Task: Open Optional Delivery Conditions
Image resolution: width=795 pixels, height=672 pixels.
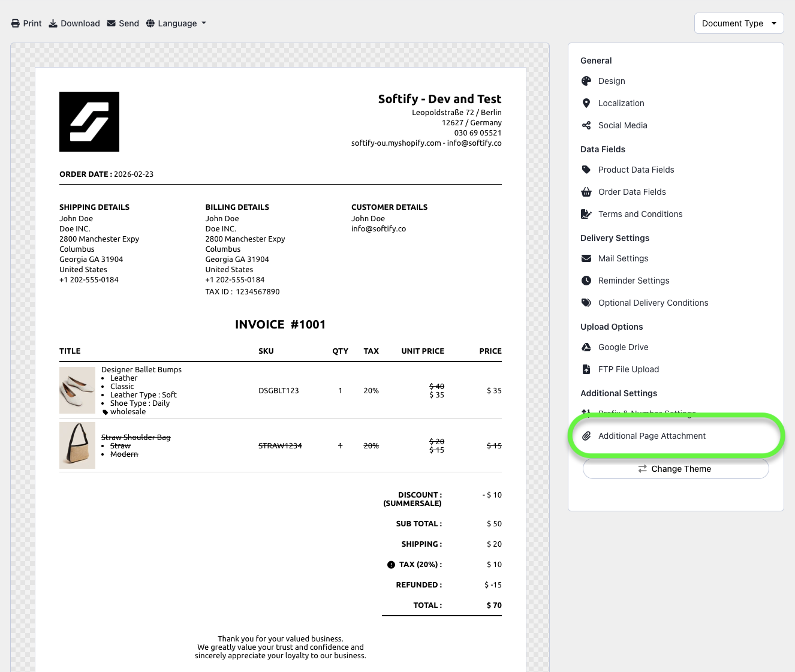Action: [653, 303]
